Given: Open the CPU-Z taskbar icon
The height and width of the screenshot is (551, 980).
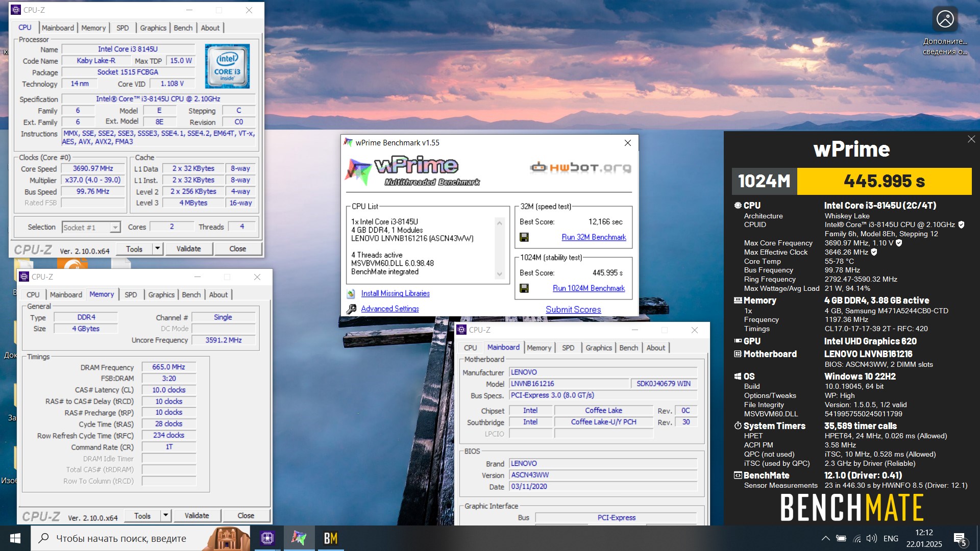Looking at the screenshot, I should click(267, 538).
